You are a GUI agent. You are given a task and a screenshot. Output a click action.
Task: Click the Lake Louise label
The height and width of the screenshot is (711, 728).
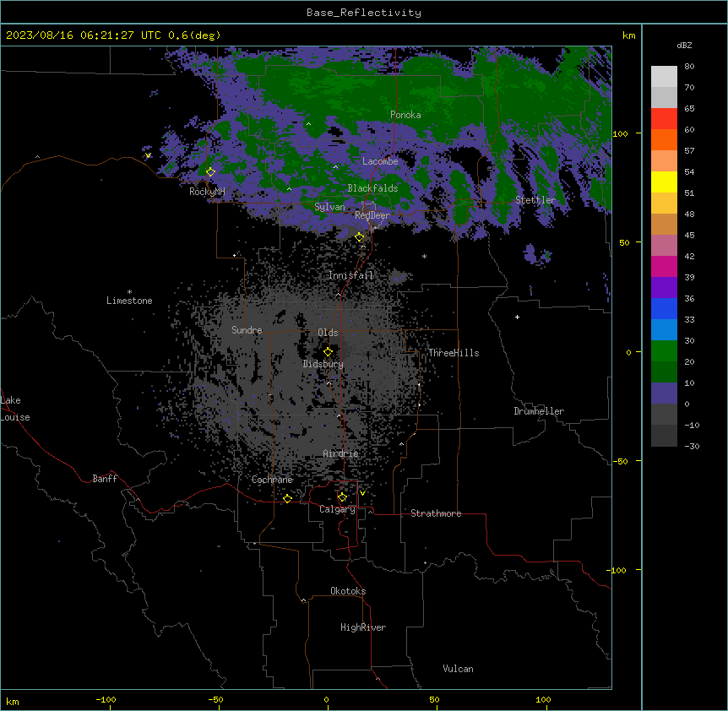click(15, 409)
